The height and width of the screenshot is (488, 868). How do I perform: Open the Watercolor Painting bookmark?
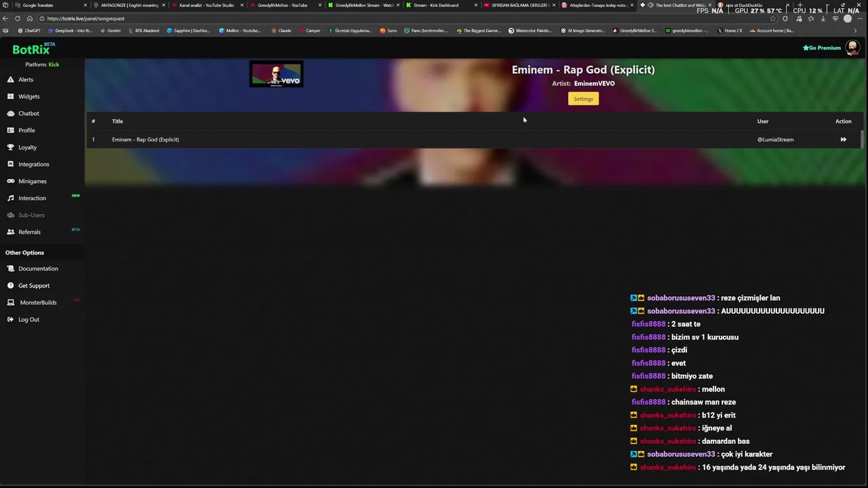pos(530,30)
